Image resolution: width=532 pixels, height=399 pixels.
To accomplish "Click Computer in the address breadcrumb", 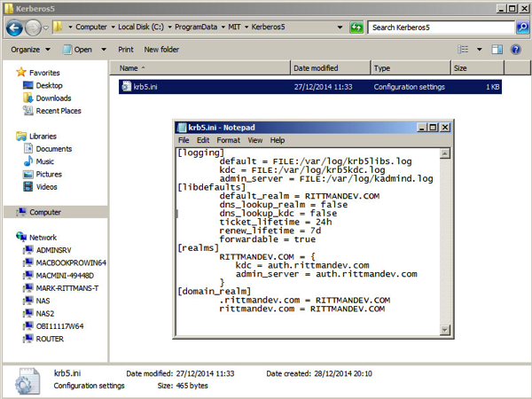I will (91, 27).
